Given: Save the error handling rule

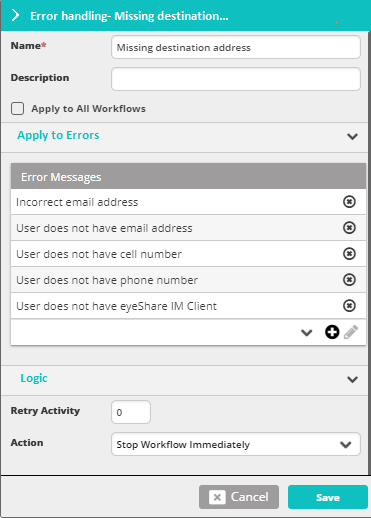Looking at the screenshot, I should [328, 497].
